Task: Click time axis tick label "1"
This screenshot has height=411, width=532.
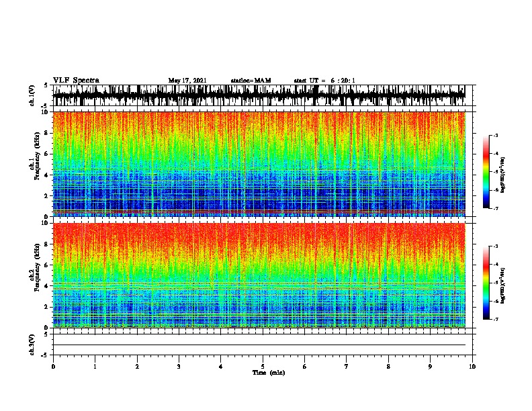Action: coord(95,366)
